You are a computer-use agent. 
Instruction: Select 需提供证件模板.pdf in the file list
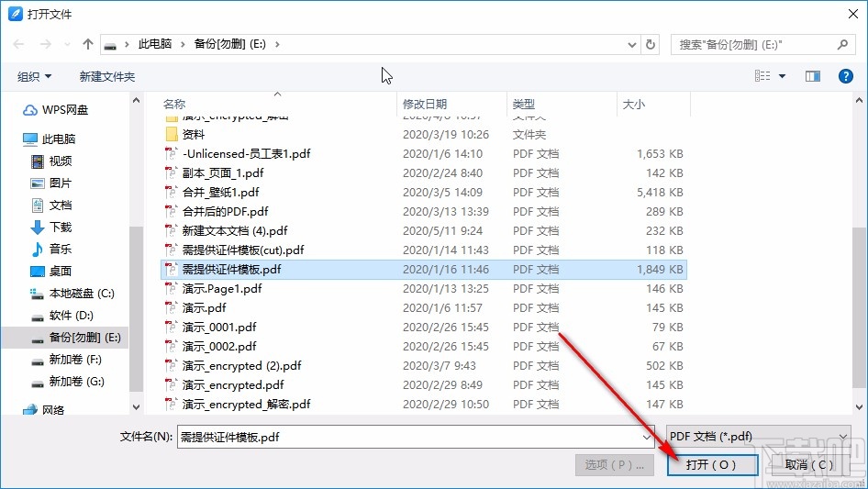[x=424, y=270]
